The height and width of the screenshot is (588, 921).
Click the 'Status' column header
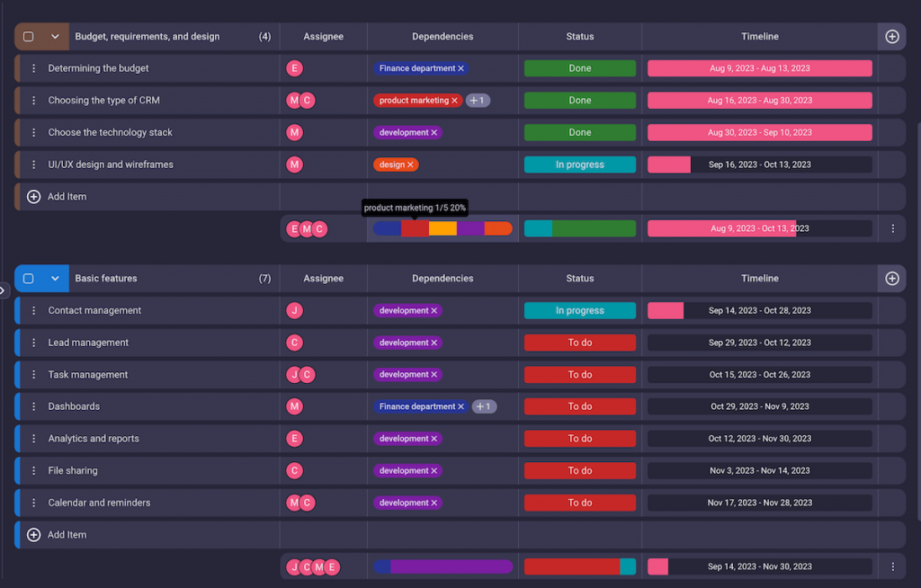579,36
